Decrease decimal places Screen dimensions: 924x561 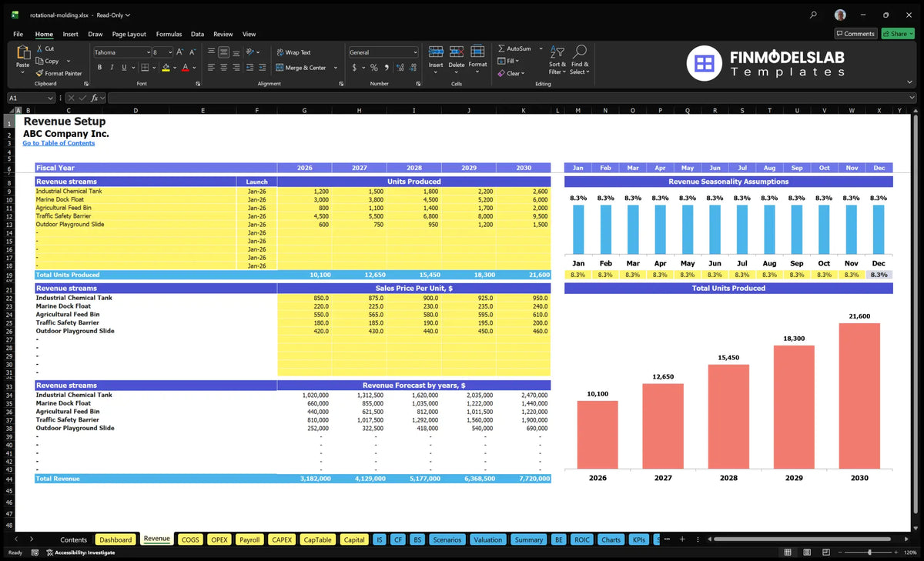coord(412,68)
